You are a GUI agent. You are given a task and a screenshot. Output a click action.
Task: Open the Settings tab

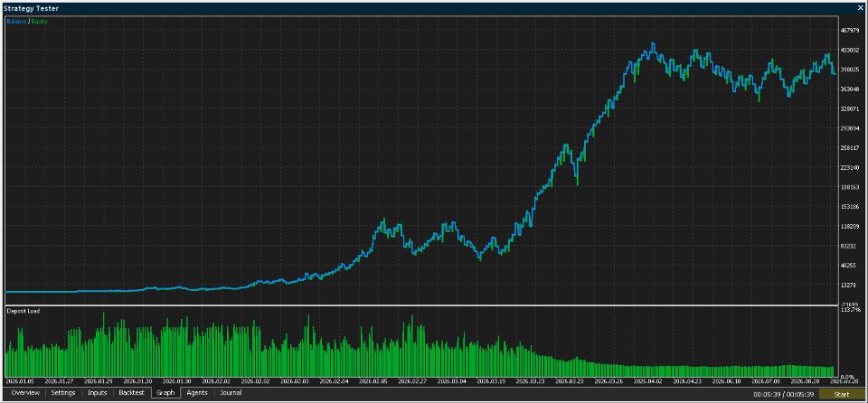(x=63, y=393)
